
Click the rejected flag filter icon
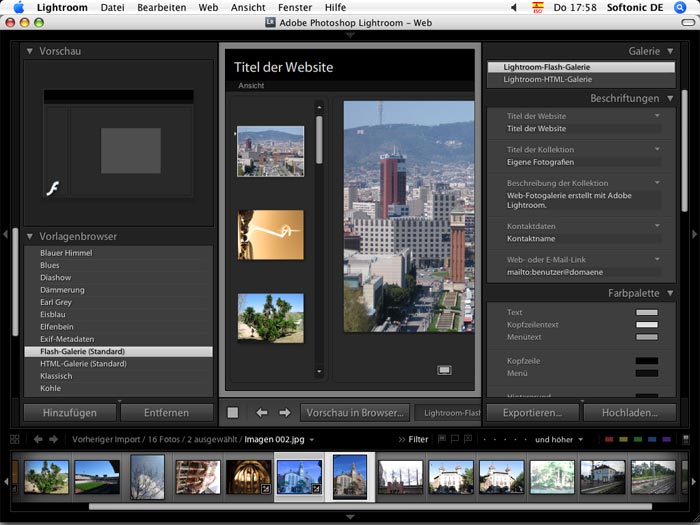click(468, 439)
